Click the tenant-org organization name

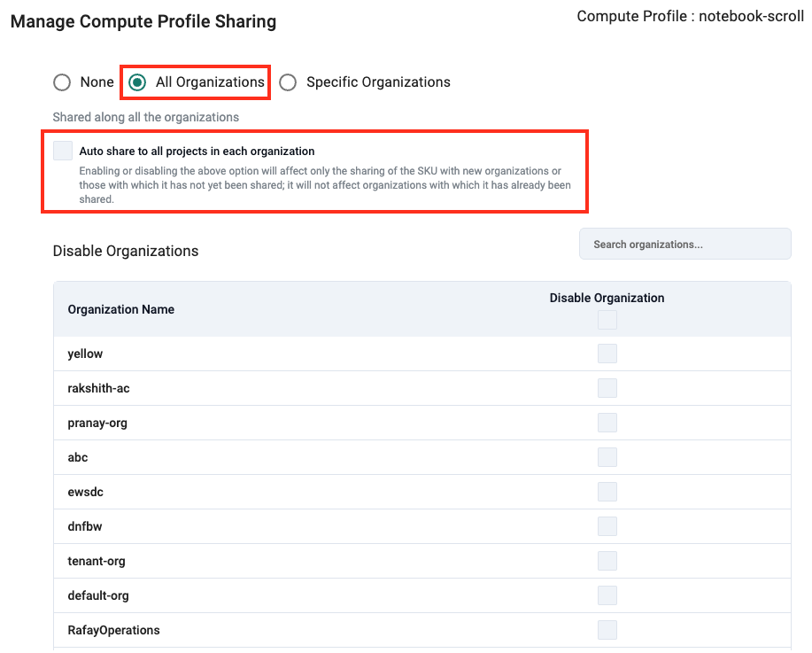pyautogui.click(x=97, y=561)
